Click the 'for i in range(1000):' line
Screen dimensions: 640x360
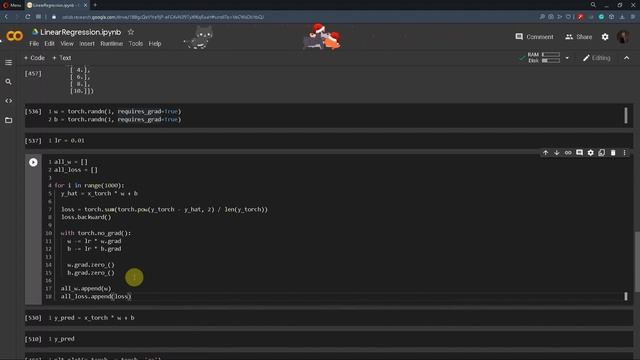click(x=89, y=185)
